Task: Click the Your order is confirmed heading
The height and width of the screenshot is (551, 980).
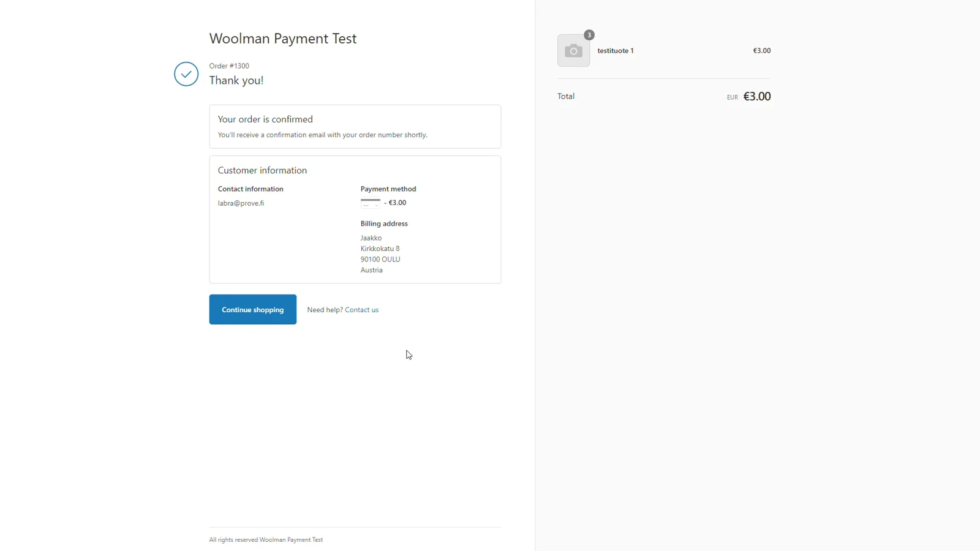Action: (x=265, y=119)
